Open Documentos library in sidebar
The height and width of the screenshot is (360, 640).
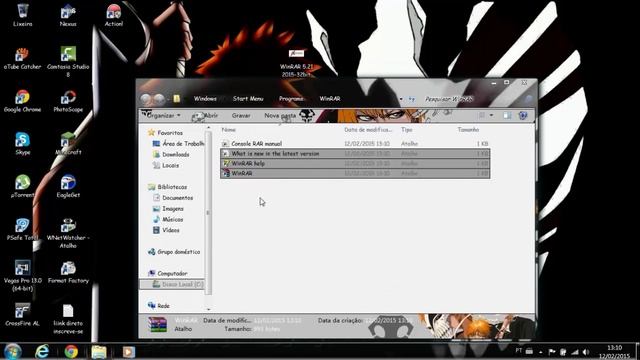click(x=173, y=198)
